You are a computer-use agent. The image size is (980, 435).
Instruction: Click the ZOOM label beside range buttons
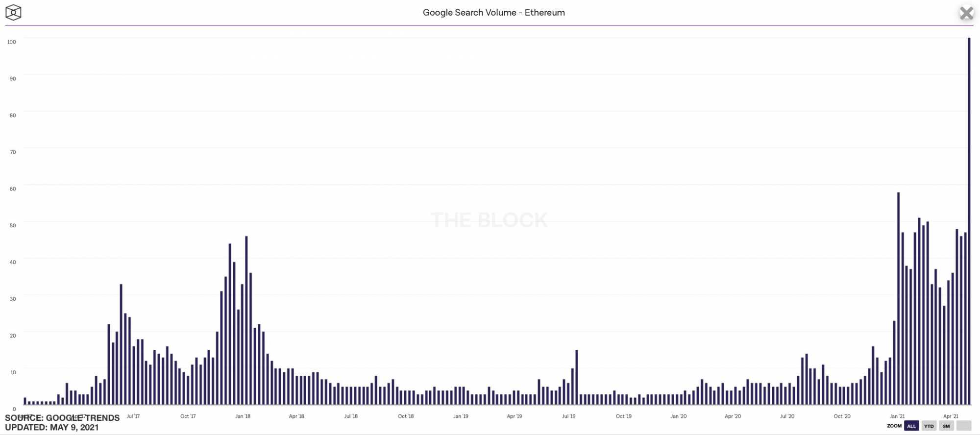pyautogui.click(x=894, y=426)
